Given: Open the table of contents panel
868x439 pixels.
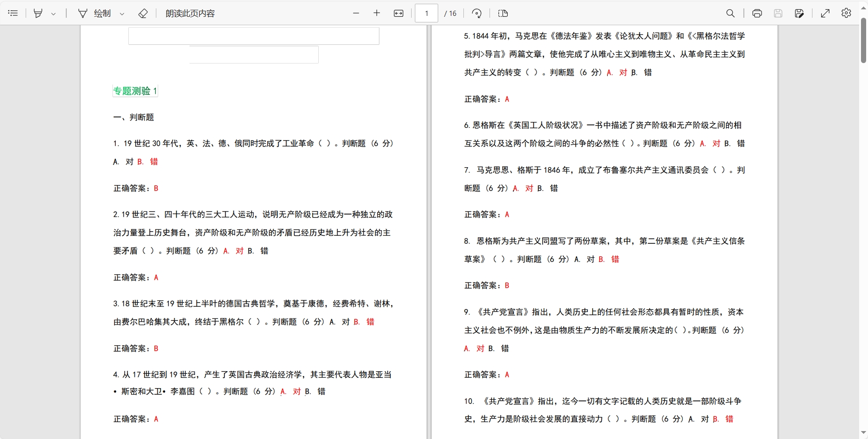Looking at the screenshot, I should (13, 13).
